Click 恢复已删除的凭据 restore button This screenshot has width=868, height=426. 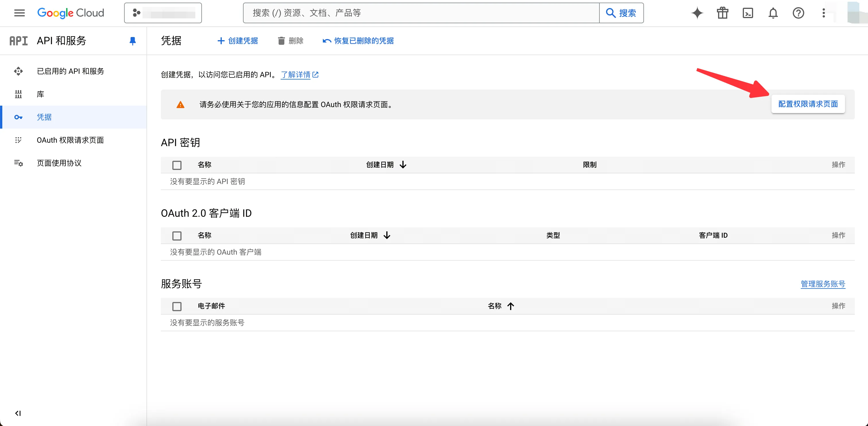[x=358, y=41]
